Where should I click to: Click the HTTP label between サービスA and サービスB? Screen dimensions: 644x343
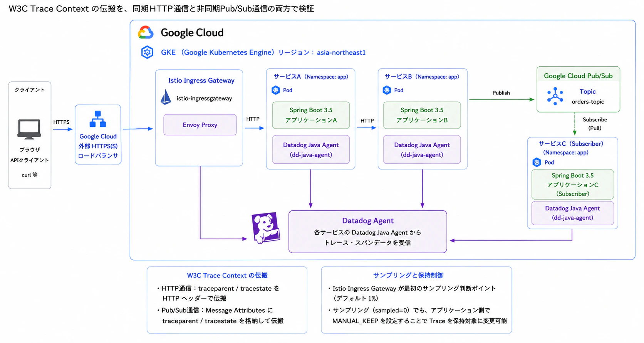click(x=367, y=121)
